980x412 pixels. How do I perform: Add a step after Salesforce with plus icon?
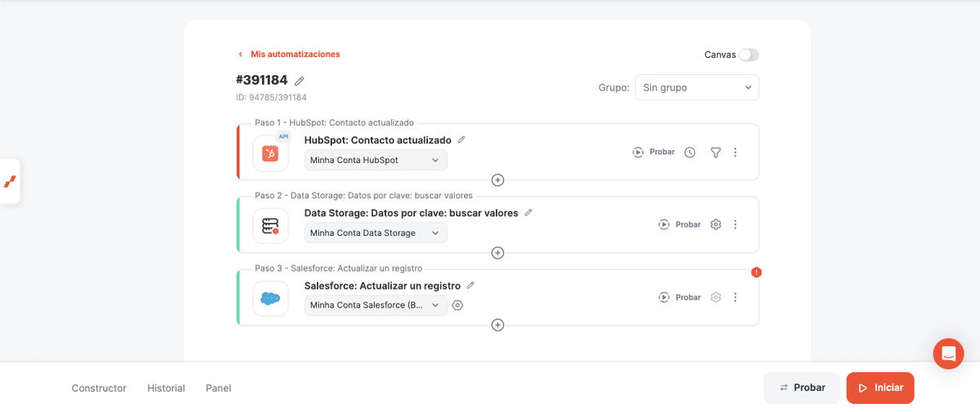[497, 325]
